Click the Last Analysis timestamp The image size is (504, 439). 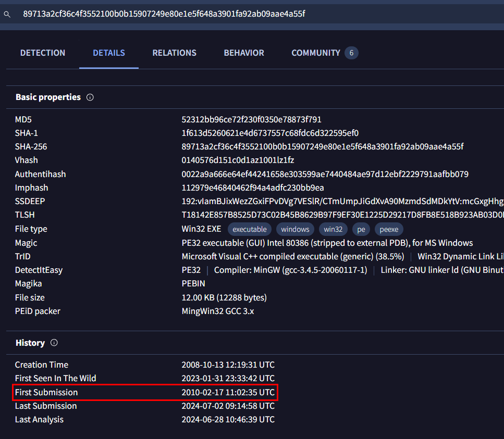tap(228, 420)
